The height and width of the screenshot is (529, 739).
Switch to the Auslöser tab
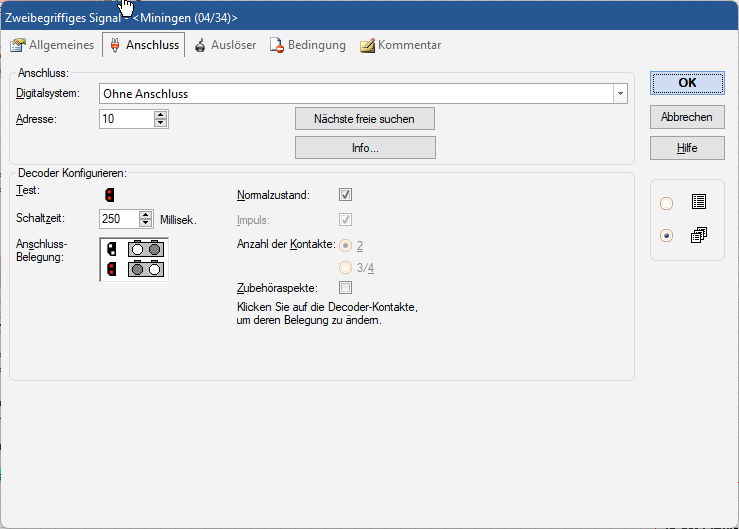[x=225, y=45]
